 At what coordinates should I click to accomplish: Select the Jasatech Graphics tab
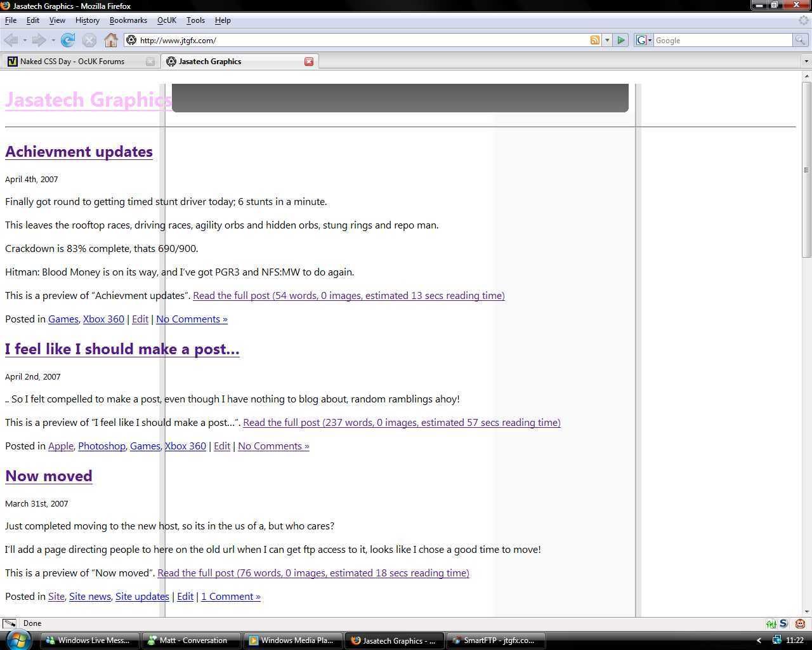pyautogui.click(x=239, y=62)
